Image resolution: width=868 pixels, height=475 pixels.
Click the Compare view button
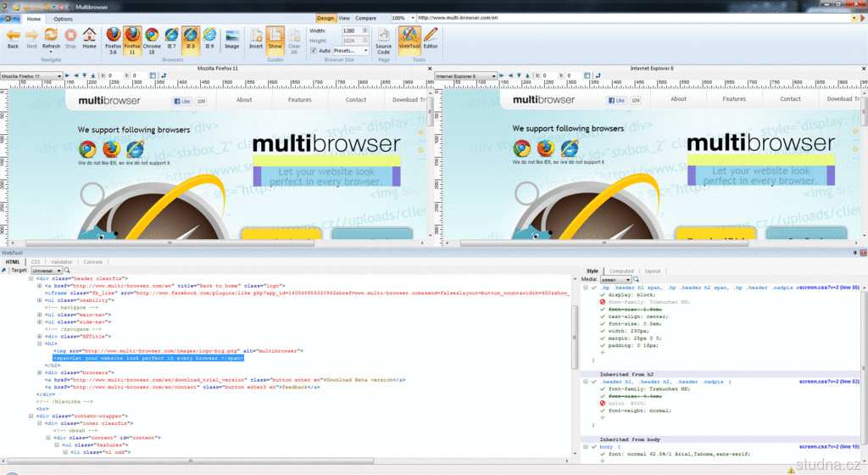pyautogui.click(x=365, y=18)
